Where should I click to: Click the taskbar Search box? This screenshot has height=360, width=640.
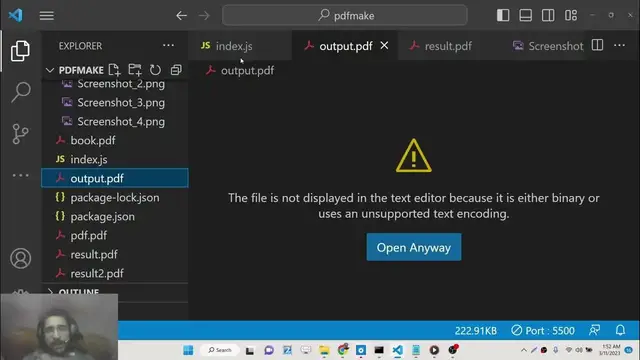(x=220, y=350)
